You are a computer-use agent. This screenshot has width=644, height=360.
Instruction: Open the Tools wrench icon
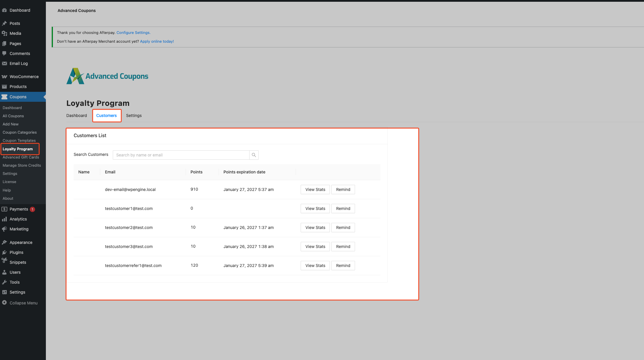pyautogui.click(x=4, y=282)
